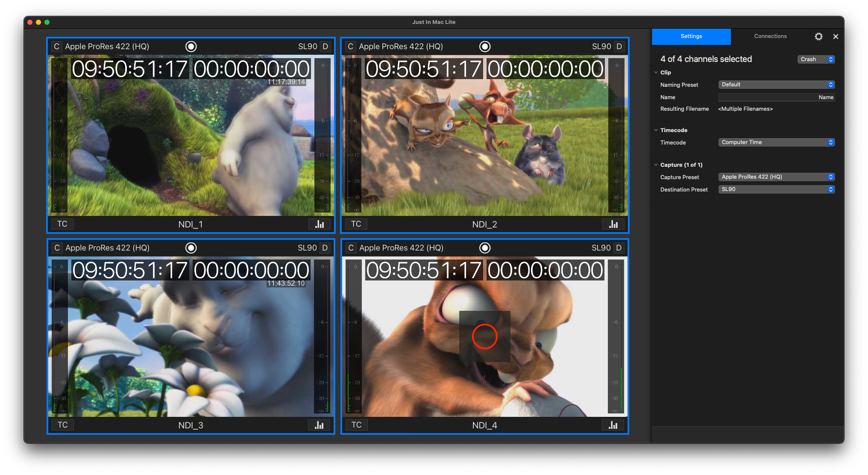Open the Crash record mode dropdown

(x=816, y=59)
